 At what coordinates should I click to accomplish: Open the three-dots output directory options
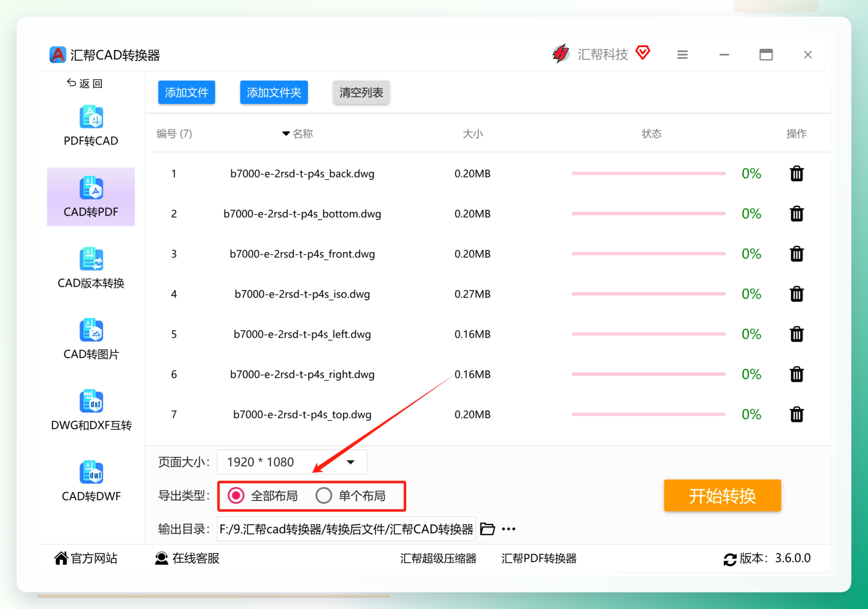click(509, 529)
